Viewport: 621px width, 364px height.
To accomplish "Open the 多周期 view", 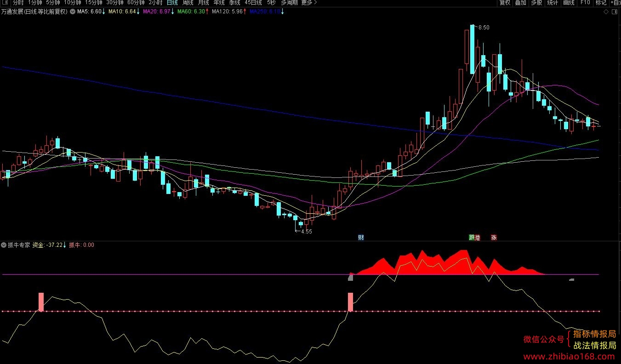I will [289, 3].
